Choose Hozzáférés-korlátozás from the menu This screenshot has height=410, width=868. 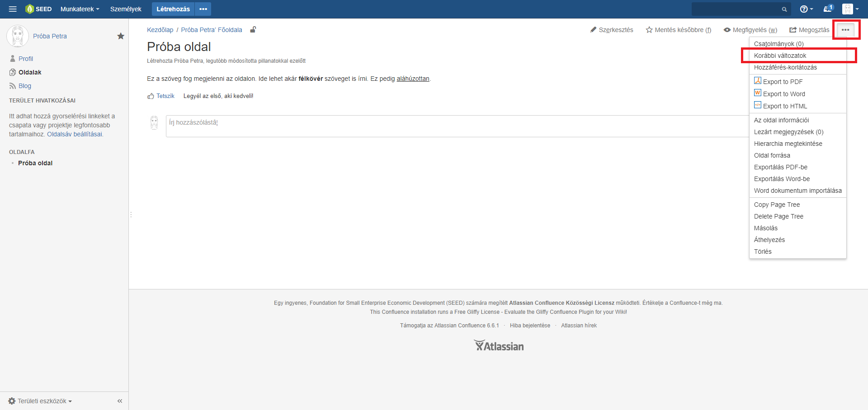click(785, 67)
